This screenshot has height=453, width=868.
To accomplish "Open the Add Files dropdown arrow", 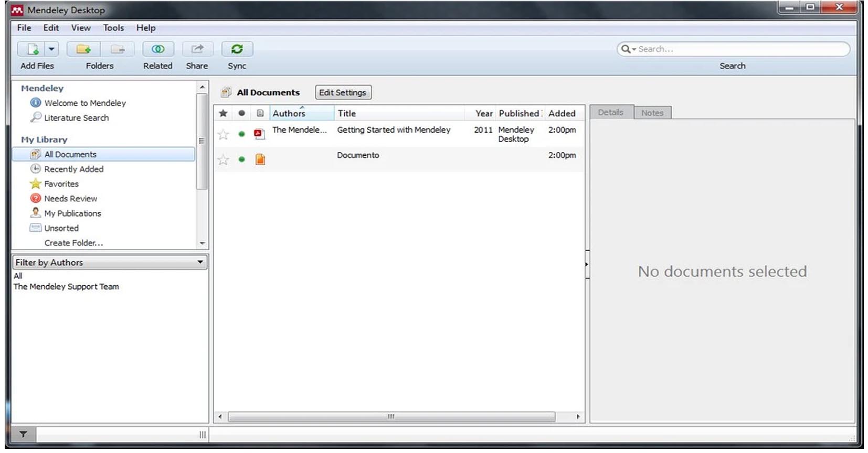I will point(51,49).
